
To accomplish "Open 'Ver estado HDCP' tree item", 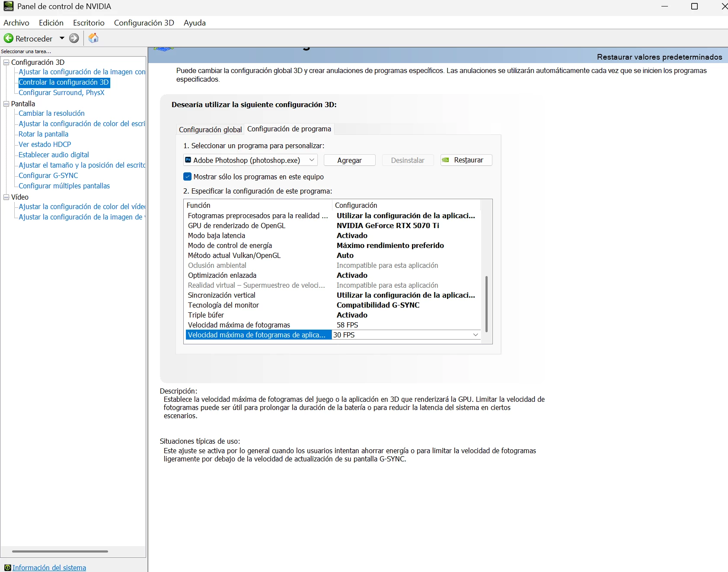I will coord(45,144).
